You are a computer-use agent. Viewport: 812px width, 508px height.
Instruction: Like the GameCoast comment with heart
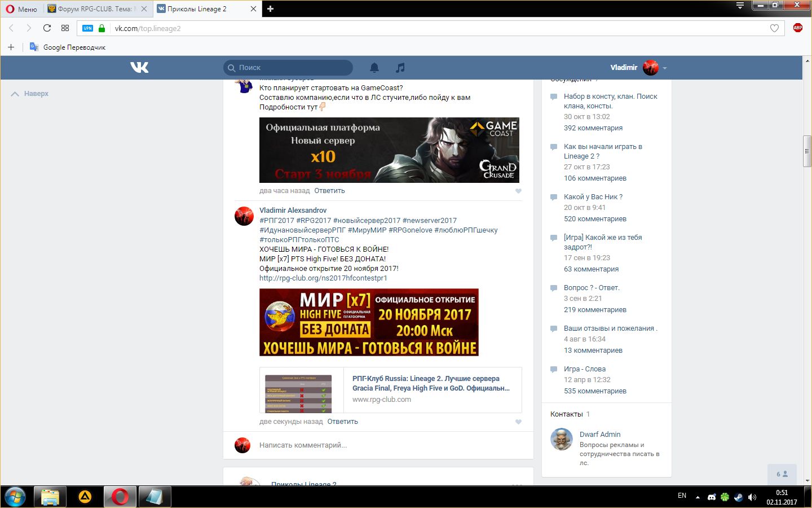(x=518, y=191)
